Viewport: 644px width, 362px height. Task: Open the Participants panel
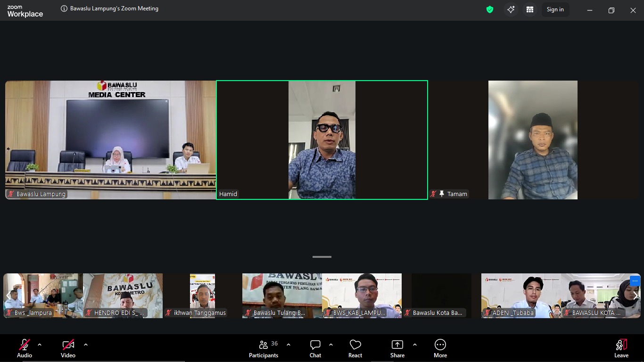coord(264,349)
